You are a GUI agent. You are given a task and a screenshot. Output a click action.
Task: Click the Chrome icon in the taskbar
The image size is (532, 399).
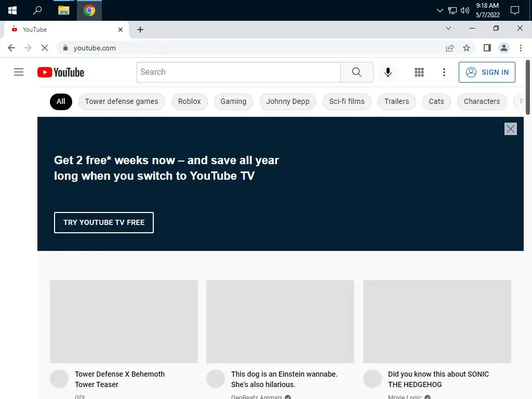pyautogui.click(x=89, y=10)
